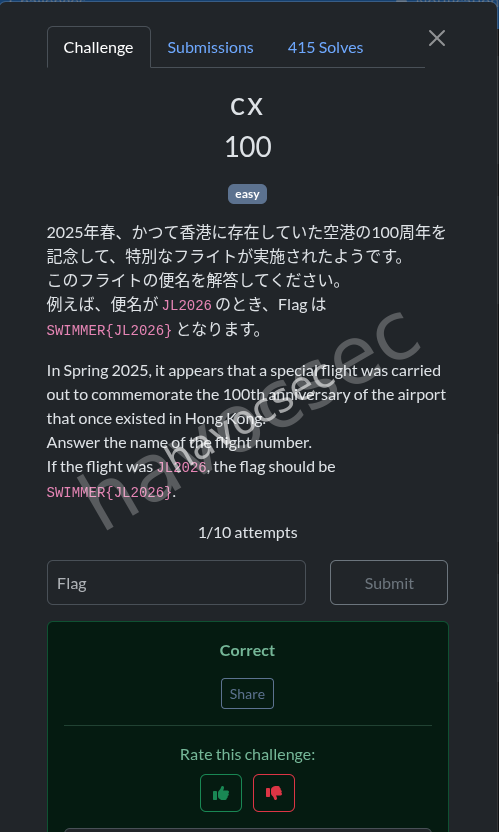This screenshot has width=499, height=832.
Task: Click the green Correct message
Action: coord(247,651)
